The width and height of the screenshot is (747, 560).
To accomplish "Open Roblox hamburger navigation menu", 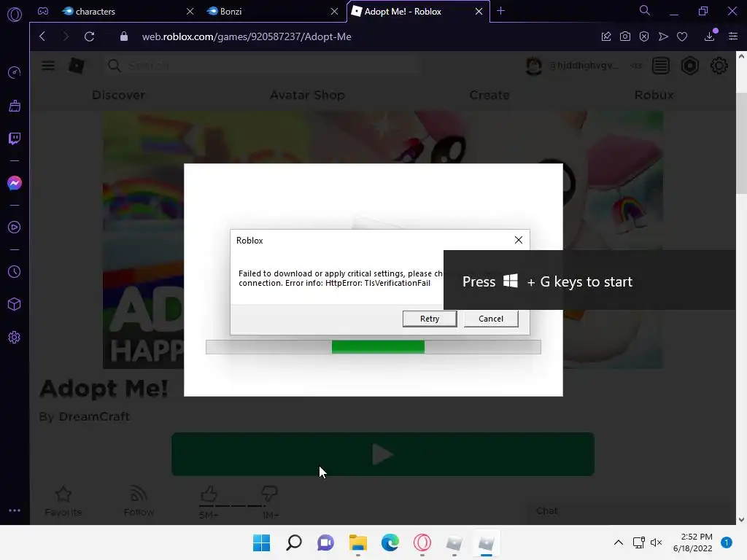I will [48, 65].
